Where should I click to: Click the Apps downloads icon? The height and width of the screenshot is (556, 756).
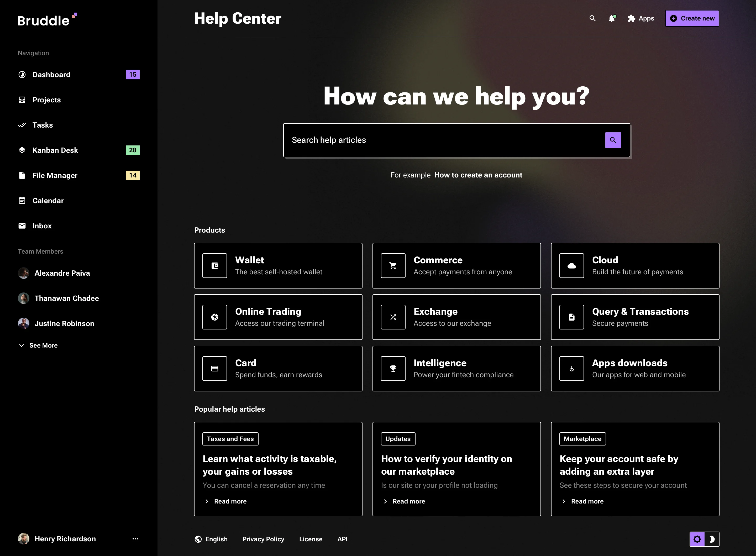(572, 368)
